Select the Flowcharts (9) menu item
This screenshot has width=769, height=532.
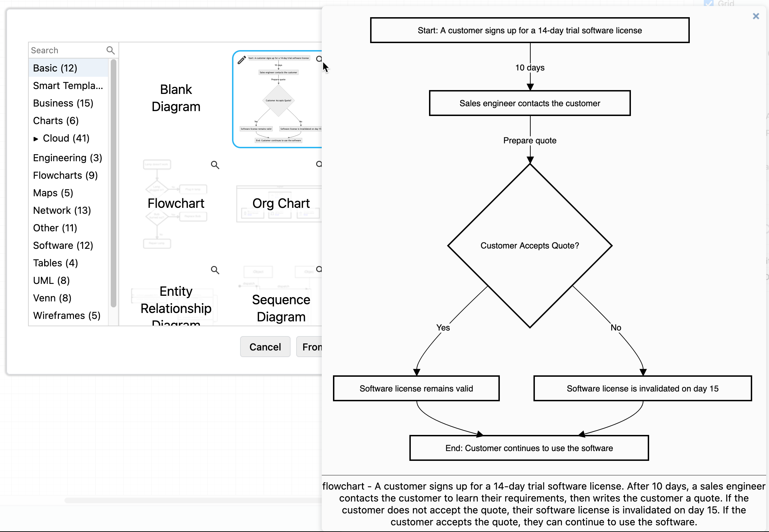[65, 175]
